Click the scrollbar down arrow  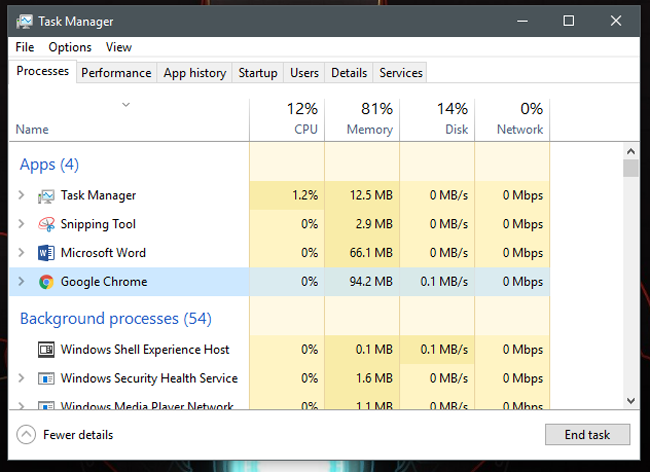pyautogui.click(x=631, y=399)
